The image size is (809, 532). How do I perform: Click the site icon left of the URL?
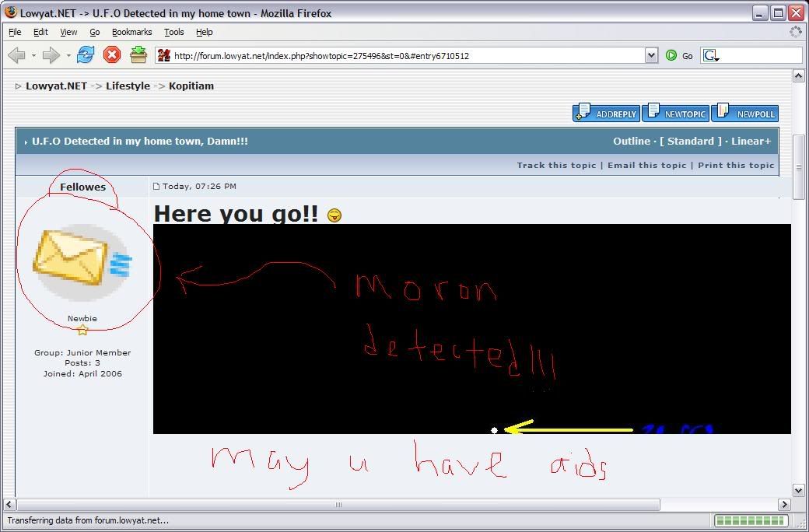(163, 55)
